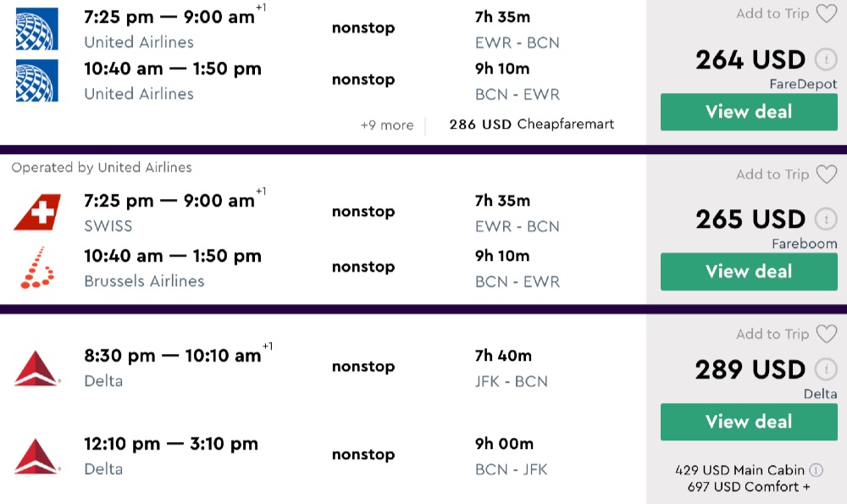View the Delta 289 USD deal
The height and width of the screenshot is (504, 847).
(x=749, y=422)
